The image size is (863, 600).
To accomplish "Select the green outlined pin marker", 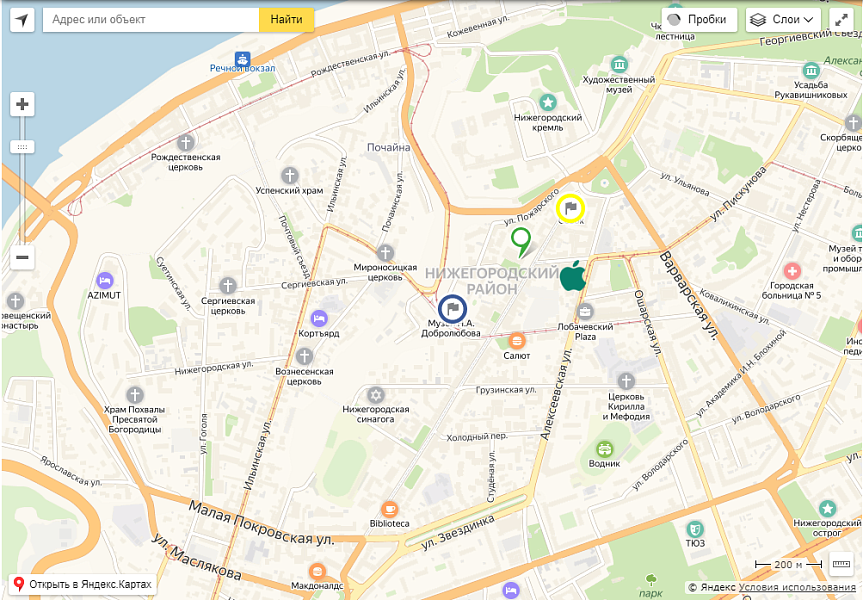I will coord(520,240).
